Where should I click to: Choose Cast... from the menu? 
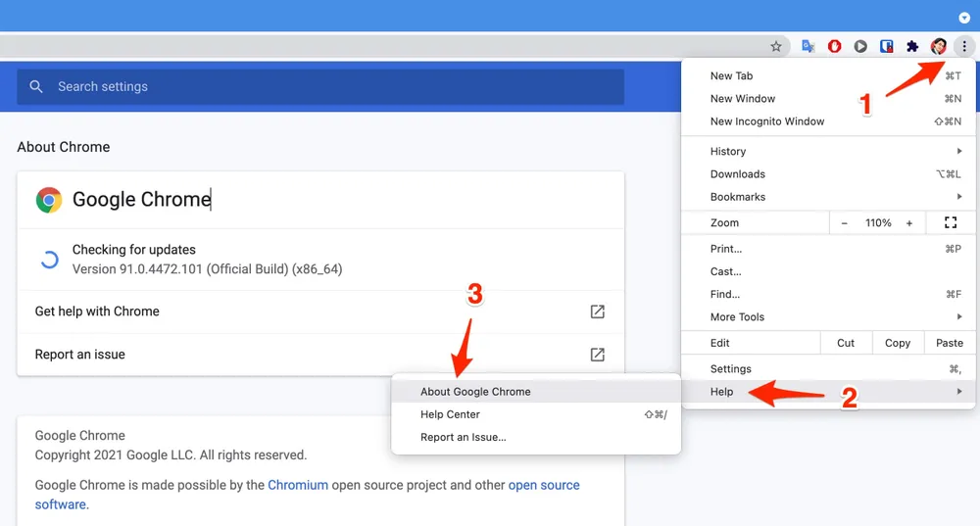click(828, 271)
